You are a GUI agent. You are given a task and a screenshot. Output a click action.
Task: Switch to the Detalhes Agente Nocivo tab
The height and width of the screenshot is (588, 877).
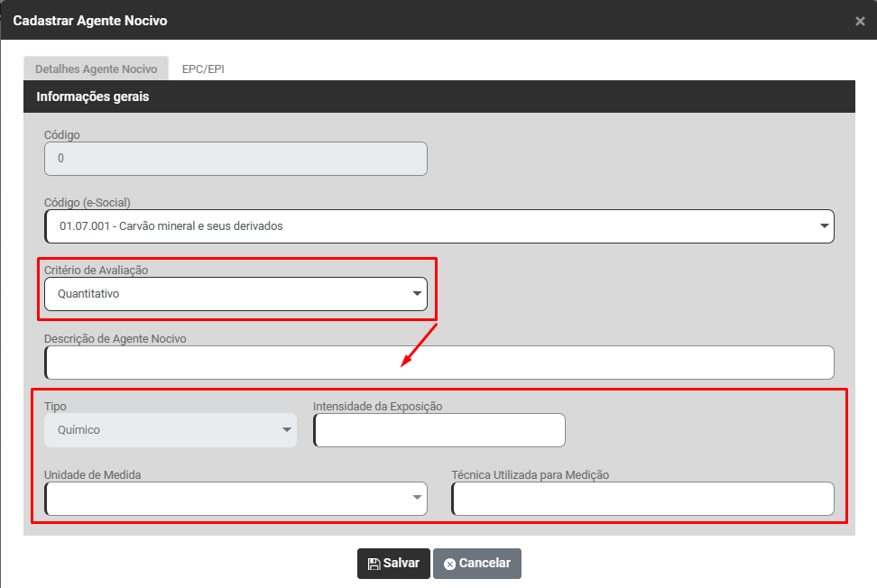97,69
